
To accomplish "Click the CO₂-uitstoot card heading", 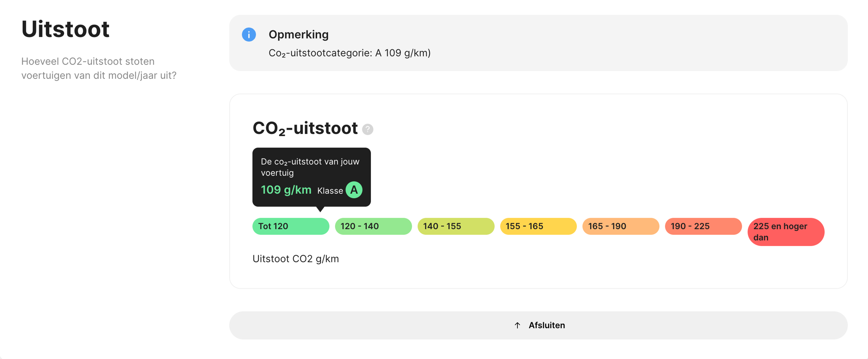I will [305, 129].
